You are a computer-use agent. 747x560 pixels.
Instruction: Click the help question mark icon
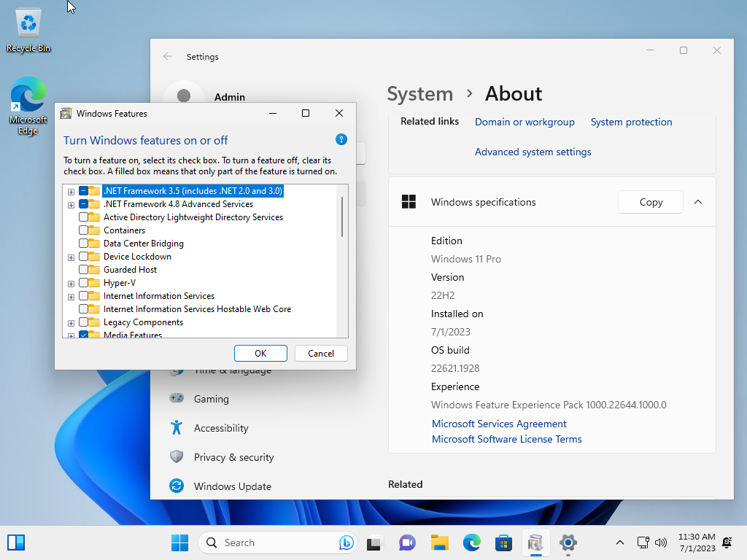[x=341, y=139]
